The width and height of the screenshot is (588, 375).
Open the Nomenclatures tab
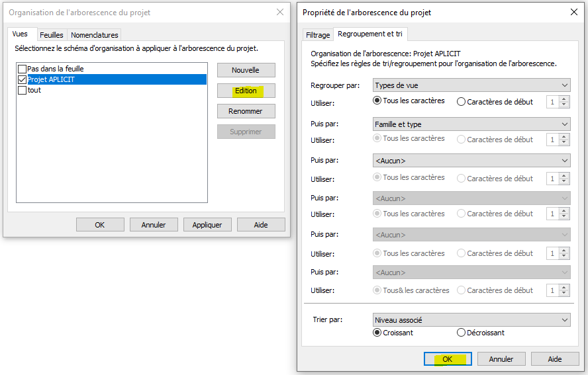click(95, 35)
